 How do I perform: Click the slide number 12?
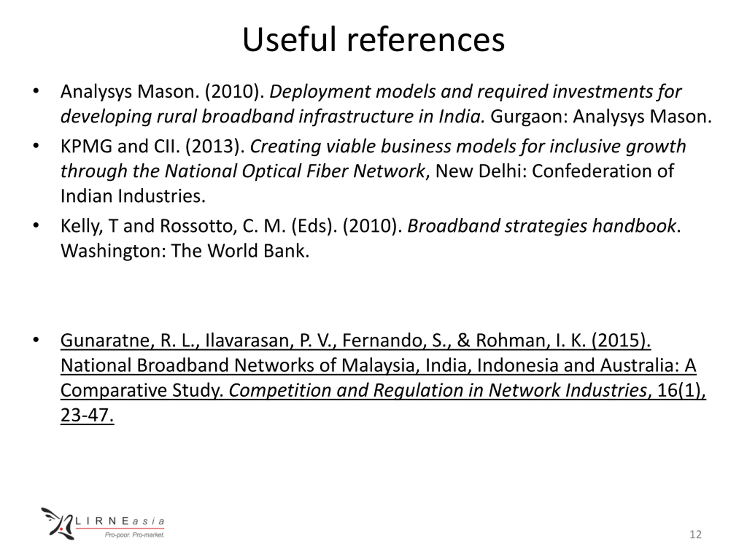[x=695, y=534]
